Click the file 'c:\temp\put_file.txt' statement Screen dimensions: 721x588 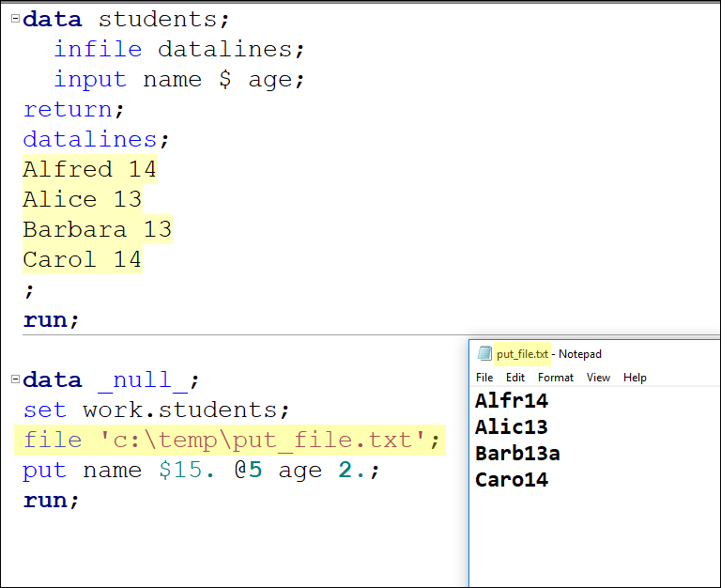click(x=231, y=440)
